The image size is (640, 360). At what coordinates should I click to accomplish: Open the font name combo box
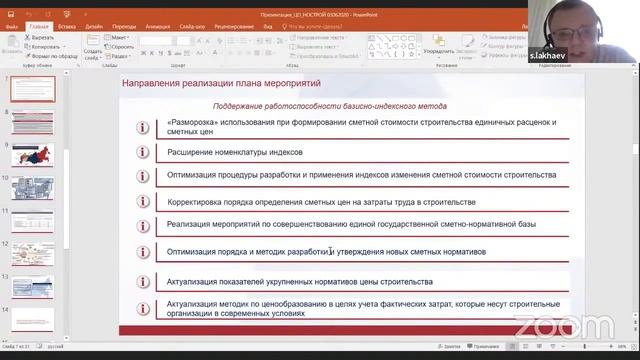[x=158, y=41]
